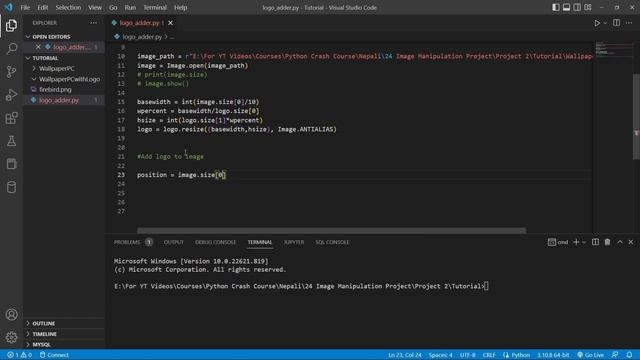640x360 pixels.
Task: Open the Manage gear icon
Action: coord(11,337)
